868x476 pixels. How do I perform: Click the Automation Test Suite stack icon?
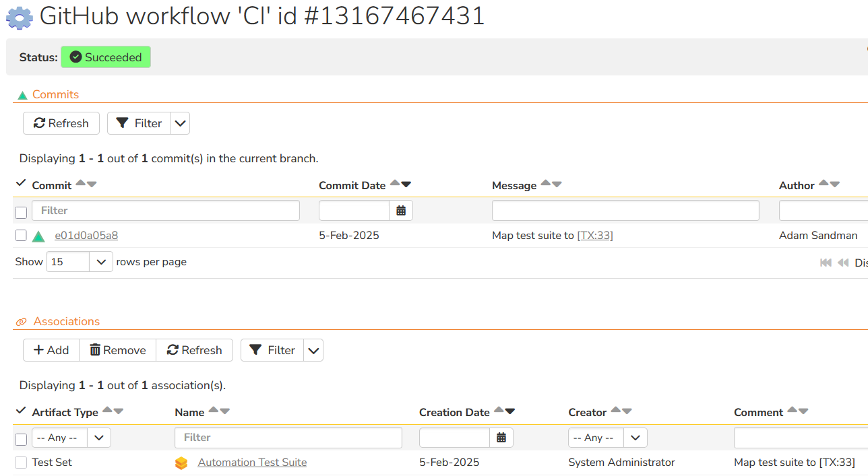pyautogui.click(x=181, y=463)
